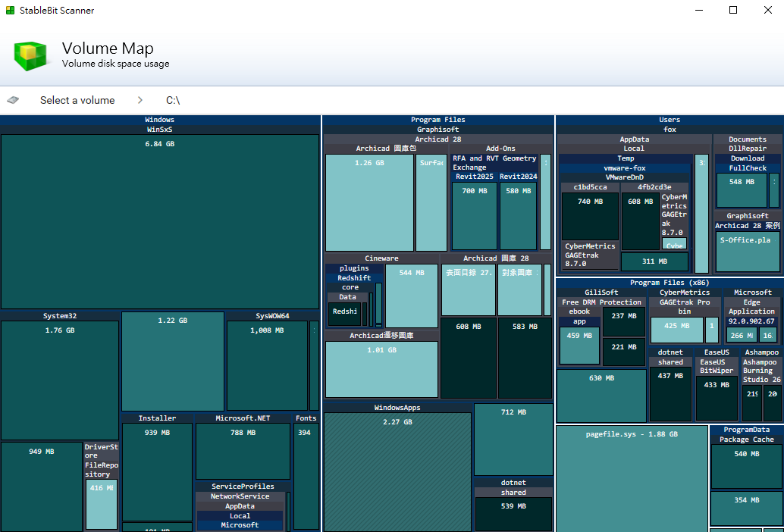Click the 583 MB dark block
The width and height of the screenshot is (784, 532).
tap(525, 358)
